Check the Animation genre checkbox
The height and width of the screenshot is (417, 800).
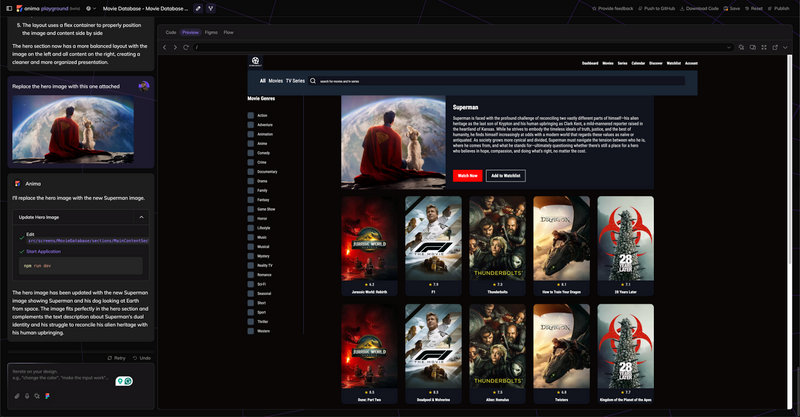(x=251, y=134)
